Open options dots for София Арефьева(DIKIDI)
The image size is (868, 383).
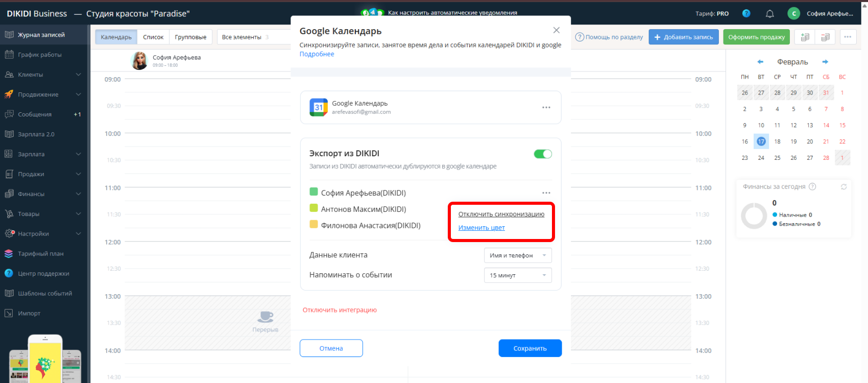pos(546,193)
